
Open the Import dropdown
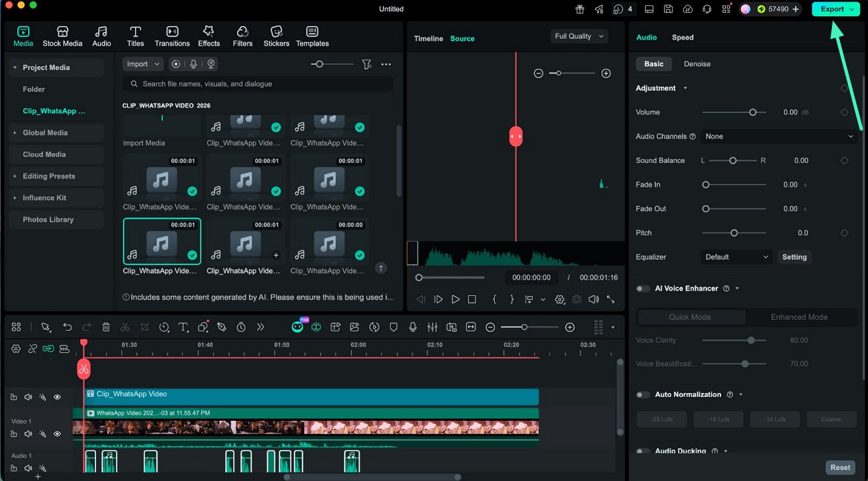point(143,64)
